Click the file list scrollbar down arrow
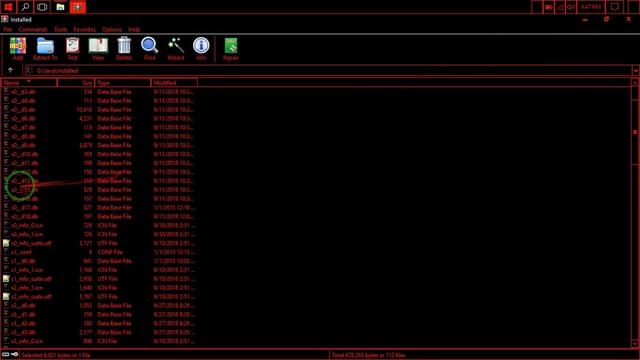The height and width of the screenshot is (360, 640). coord(635,344)
